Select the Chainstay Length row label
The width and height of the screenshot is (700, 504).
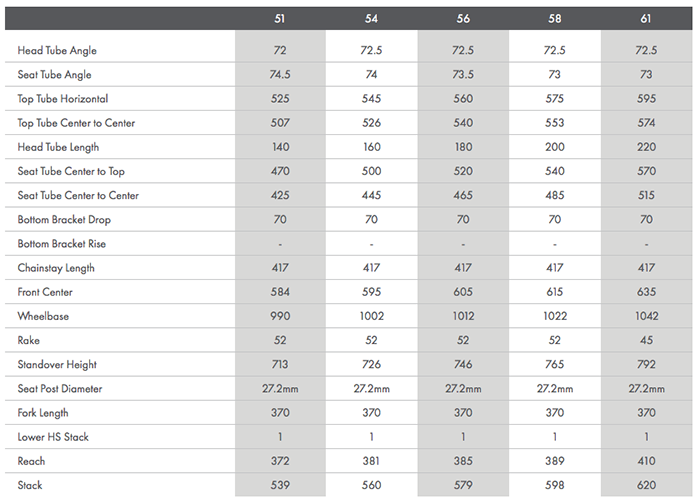(x=58, y=268)
